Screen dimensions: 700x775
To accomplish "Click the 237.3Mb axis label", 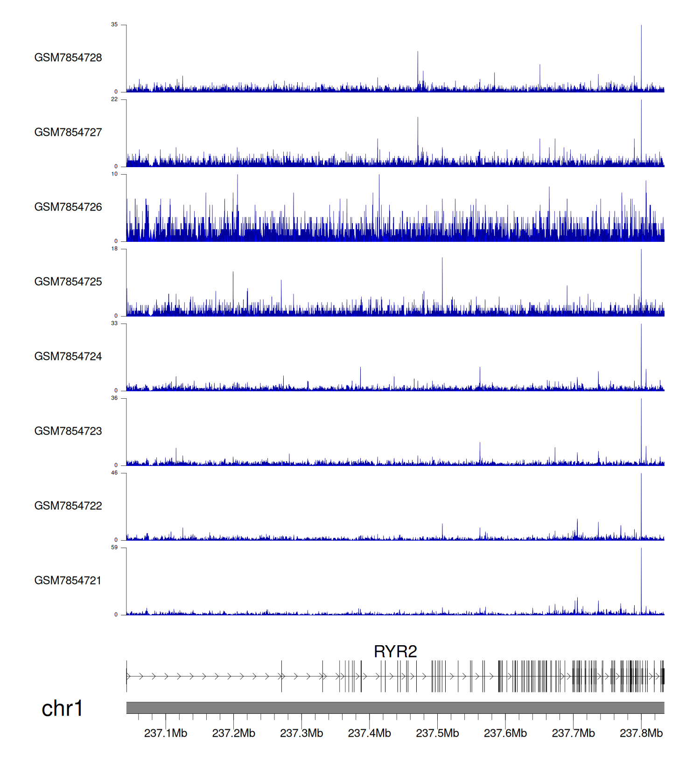I will point(301,733).
